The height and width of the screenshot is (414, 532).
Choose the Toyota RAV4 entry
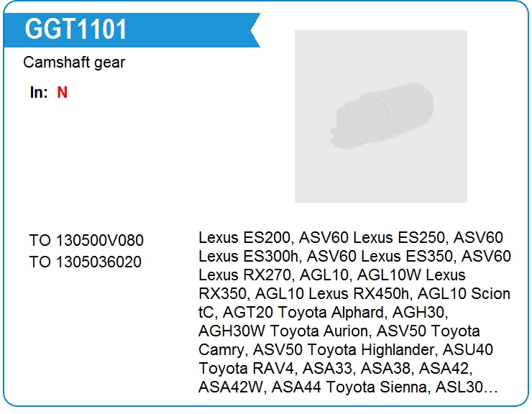coord(239,368)
